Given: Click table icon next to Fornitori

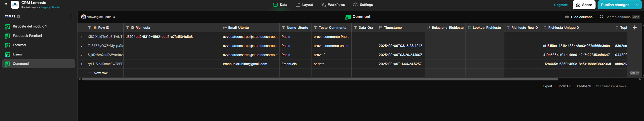Looking at the screenshot, I should (8, 45).
